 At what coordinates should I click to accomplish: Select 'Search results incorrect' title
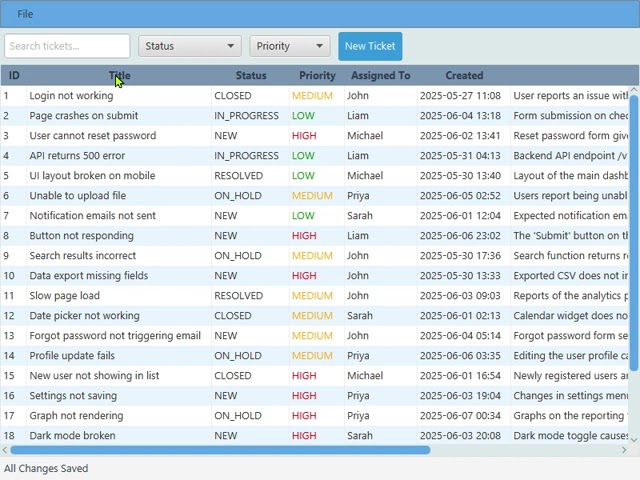point(83,256)
